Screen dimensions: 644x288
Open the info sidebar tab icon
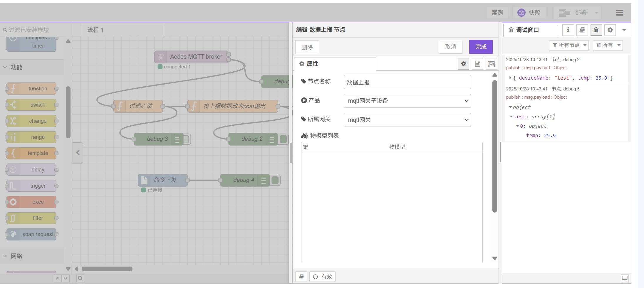point(568,30)
